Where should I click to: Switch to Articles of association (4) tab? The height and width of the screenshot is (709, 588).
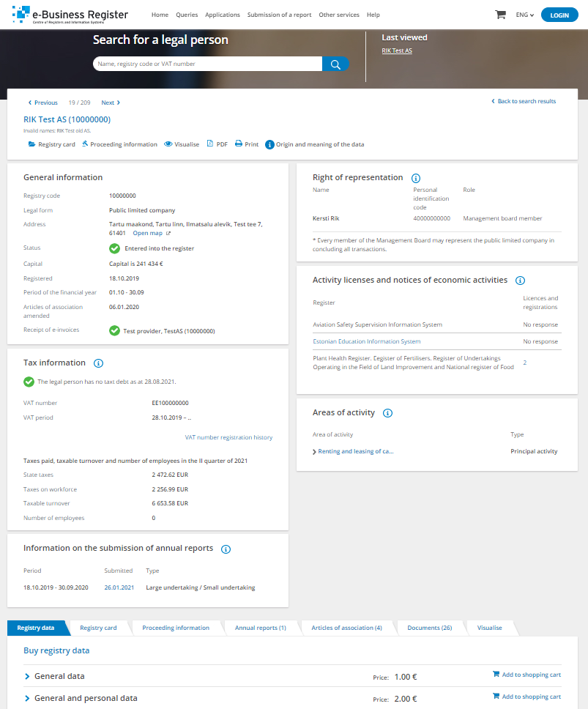346,628
